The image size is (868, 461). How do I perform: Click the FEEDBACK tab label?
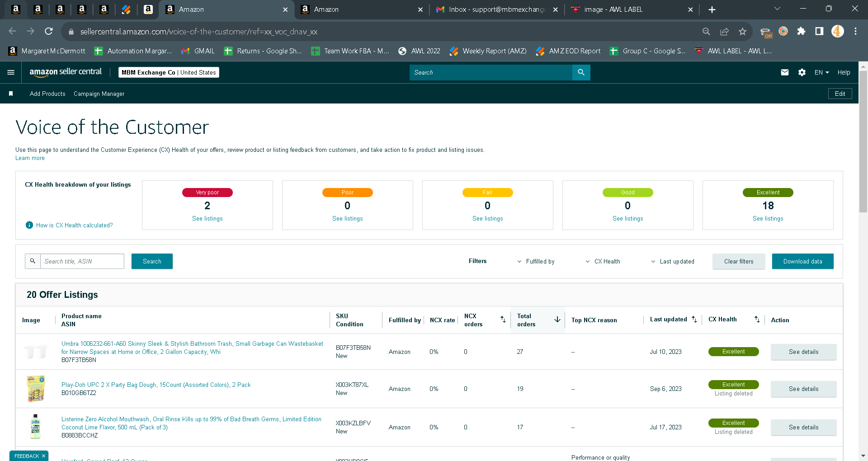click(27, 456)
